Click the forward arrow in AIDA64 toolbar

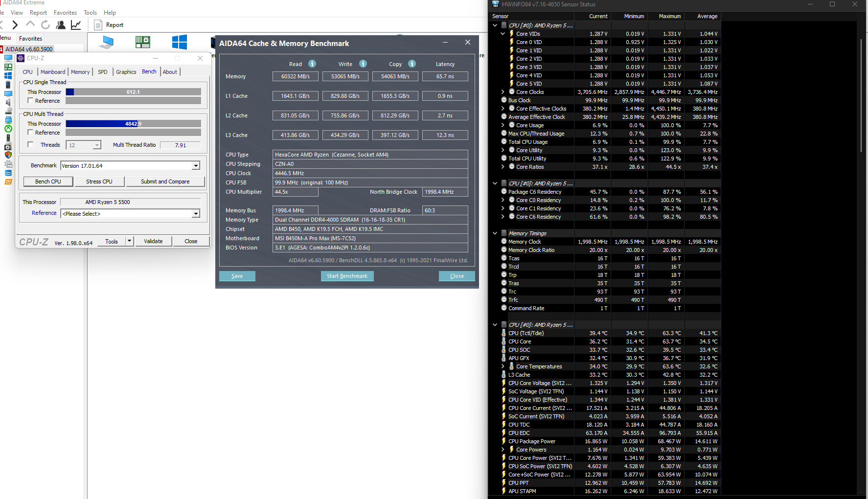pos(15,24)
